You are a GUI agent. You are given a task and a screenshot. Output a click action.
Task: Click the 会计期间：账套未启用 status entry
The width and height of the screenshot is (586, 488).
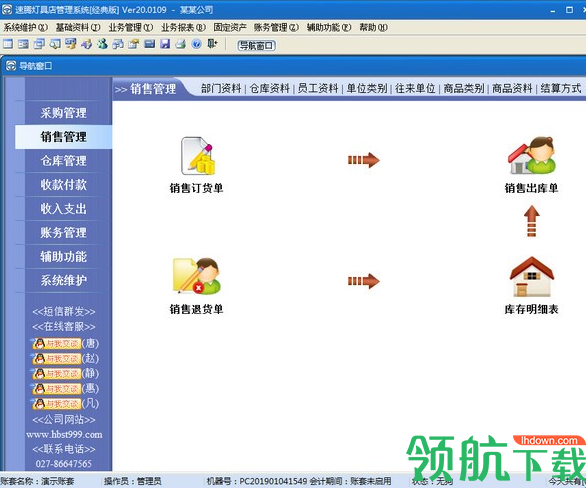[350, 481]
